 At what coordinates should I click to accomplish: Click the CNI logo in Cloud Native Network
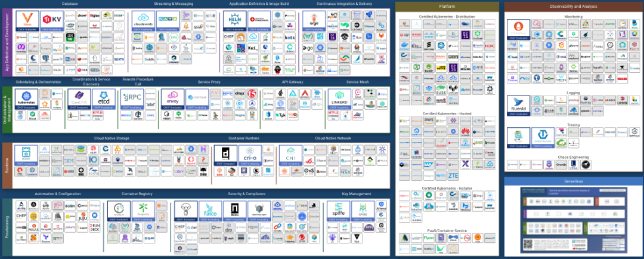(291, 155)
